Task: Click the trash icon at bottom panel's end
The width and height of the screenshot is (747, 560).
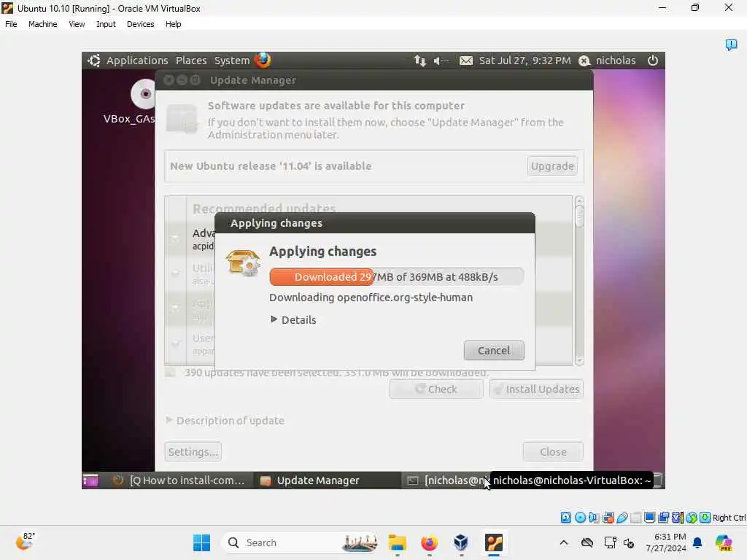Action: pos(658,481)
